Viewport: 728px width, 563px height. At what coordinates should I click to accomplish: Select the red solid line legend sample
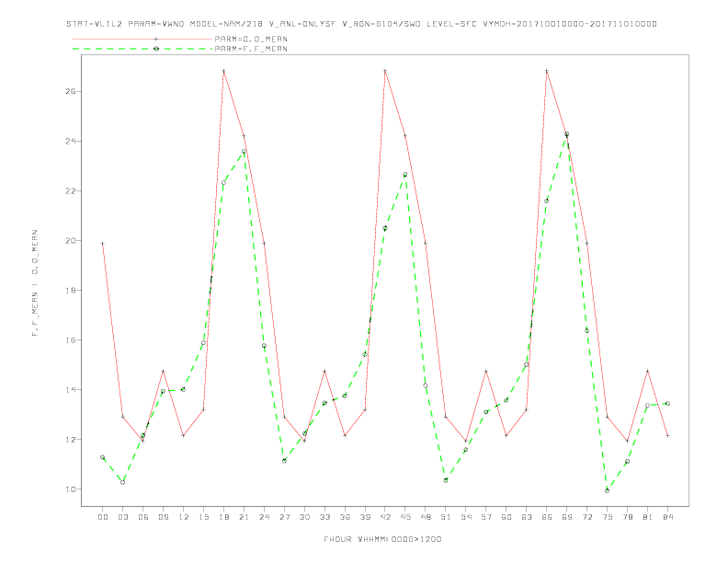pos(142,39)
